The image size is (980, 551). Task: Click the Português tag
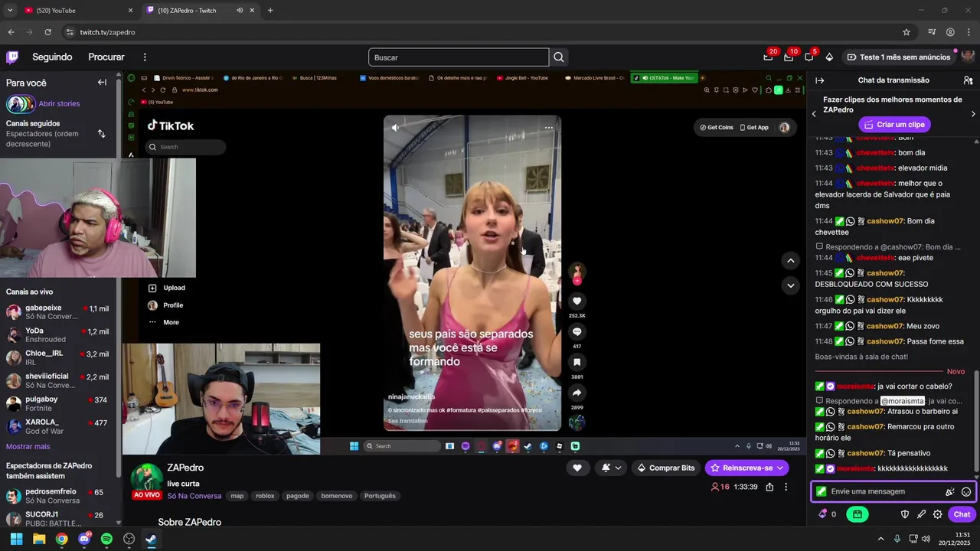click(380, 496)
